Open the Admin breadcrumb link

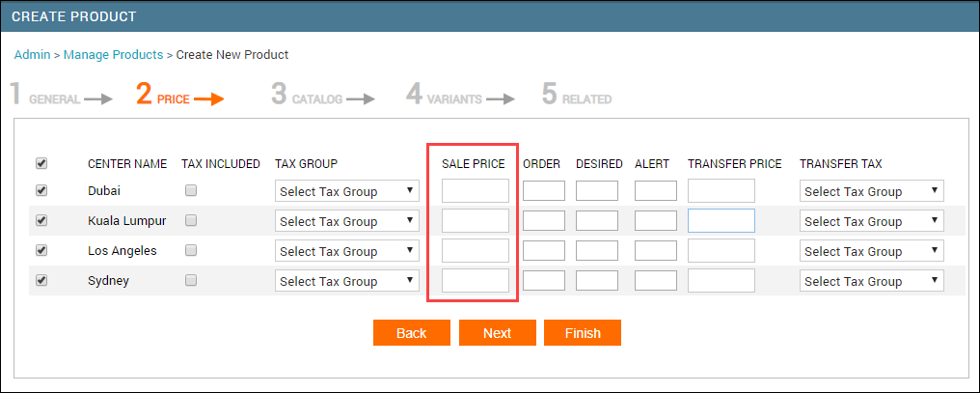click(x=32, y=55)
